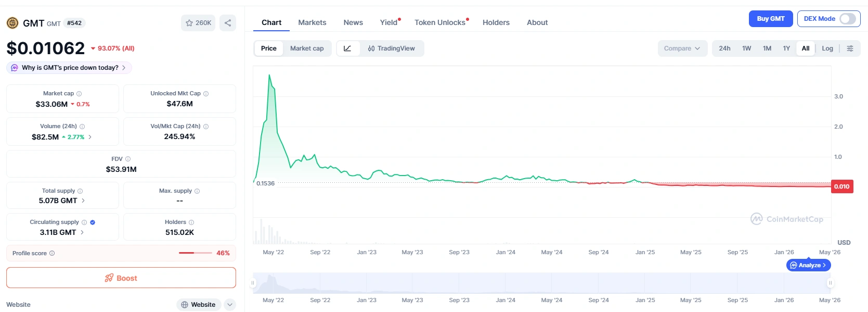Open the Chart tab
This screenshot has height=312, width=868.
tap(271, 22)
